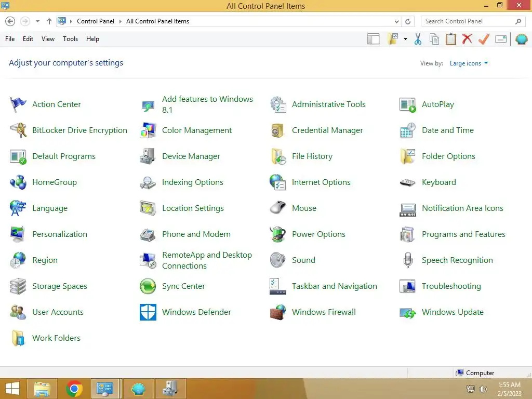Open the HomeGroup spheres icon
Image resolution: width=532 pixels, height=399 pixels.
18,182
